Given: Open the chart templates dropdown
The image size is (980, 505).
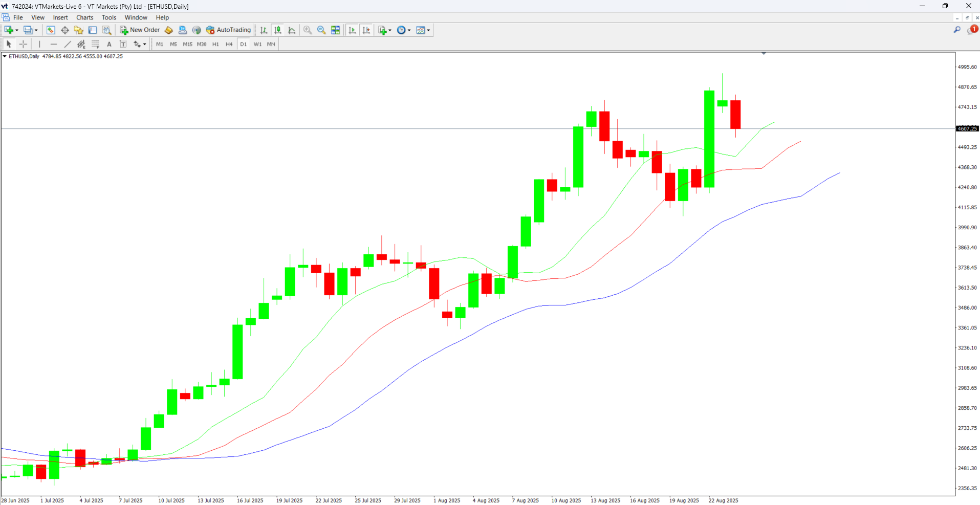Looking at the screenshot, I should click(428, 30).
